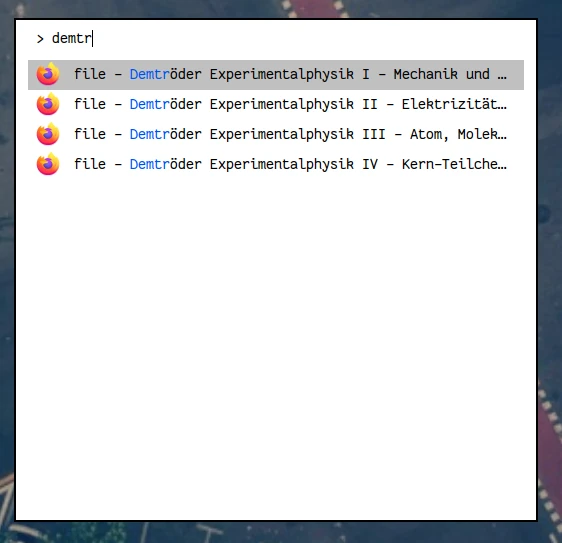Open Experimentalphysik II – Elektrizität result
Image resolution: width=562 pixels, height=543 pixels.
[x=276, y=105]
